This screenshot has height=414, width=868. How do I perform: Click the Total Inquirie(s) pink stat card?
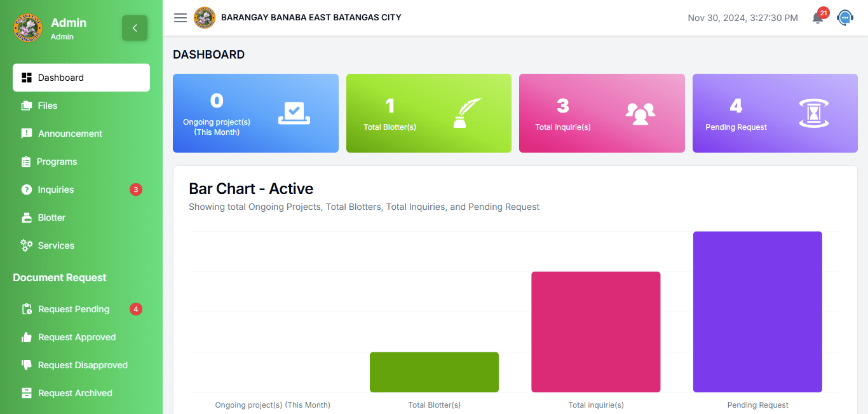point(602,113)
